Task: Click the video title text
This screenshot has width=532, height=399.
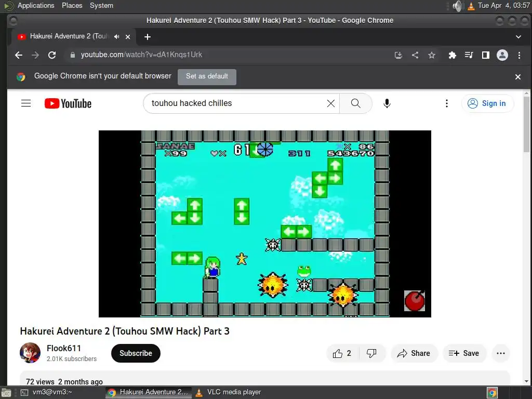Action: 125,331
